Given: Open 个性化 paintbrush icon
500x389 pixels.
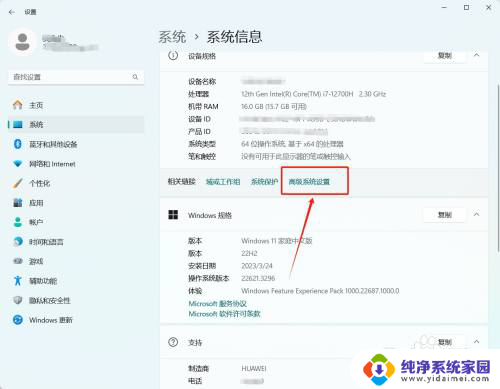Looking at the screenshot, I should 18,183.
